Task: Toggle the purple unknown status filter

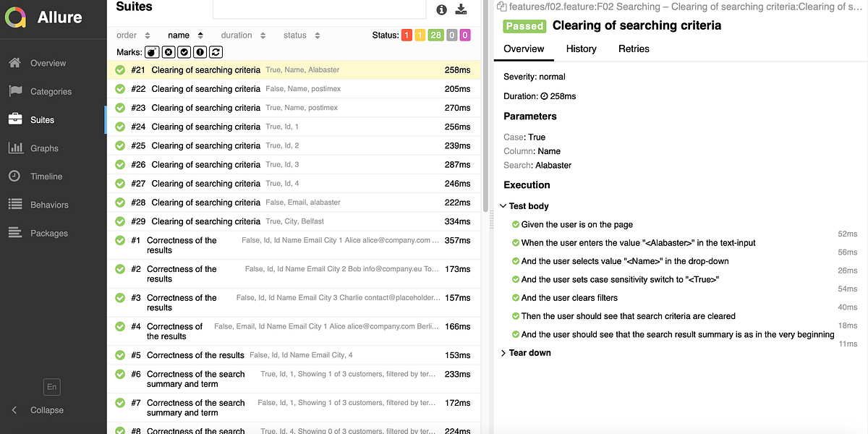Action: (465, 35)
